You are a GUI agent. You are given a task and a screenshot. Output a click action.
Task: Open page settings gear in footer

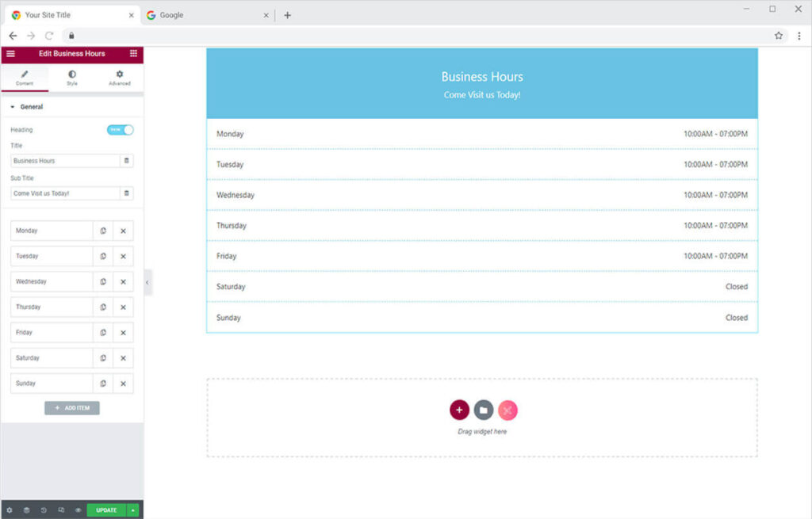pyautogui.click(x=10, y=510)
